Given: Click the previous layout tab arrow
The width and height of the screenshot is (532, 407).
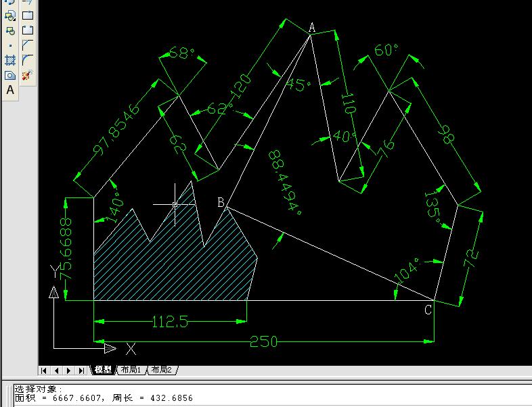Looking at the screenshot, I should [x=56, y=370].
